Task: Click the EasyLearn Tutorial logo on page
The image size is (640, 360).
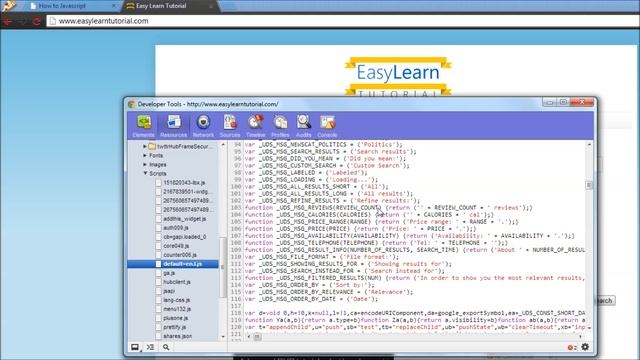Action: [x=398, y=77]
